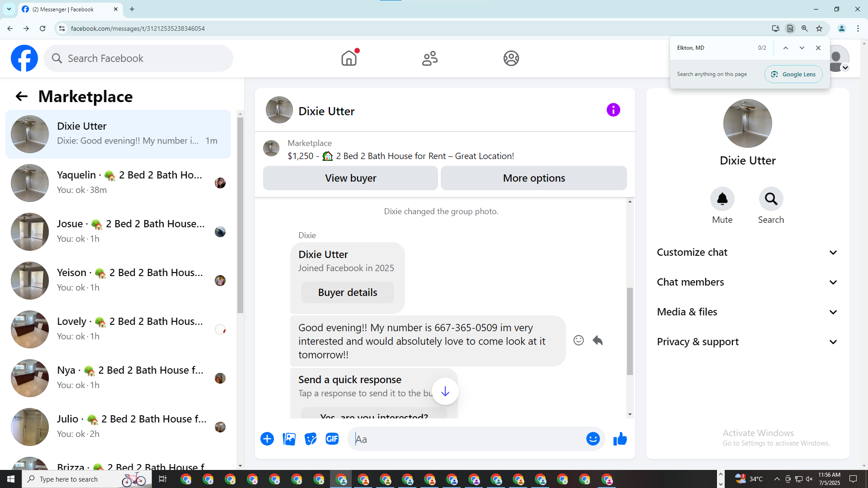Click the emoji react icon beside message
868x488 pixels.
tap(578, 340)
